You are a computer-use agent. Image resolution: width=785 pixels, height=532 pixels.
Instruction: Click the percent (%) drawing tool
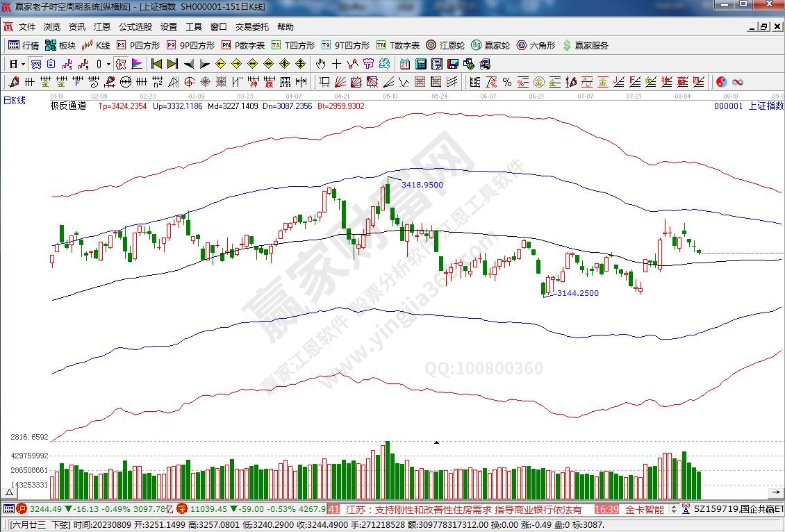[x=506, y=82]
